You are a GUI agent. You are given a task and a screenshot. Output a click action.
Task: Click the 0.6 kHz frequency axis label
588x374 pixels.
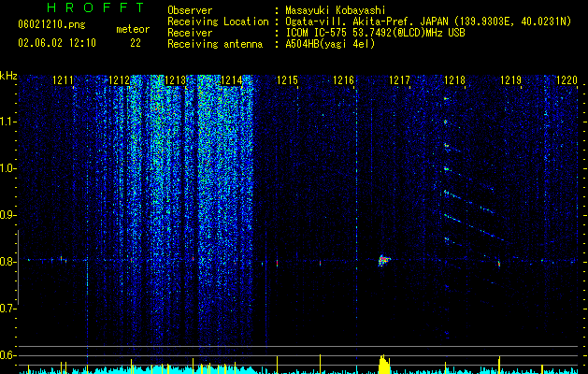(7, 355)
